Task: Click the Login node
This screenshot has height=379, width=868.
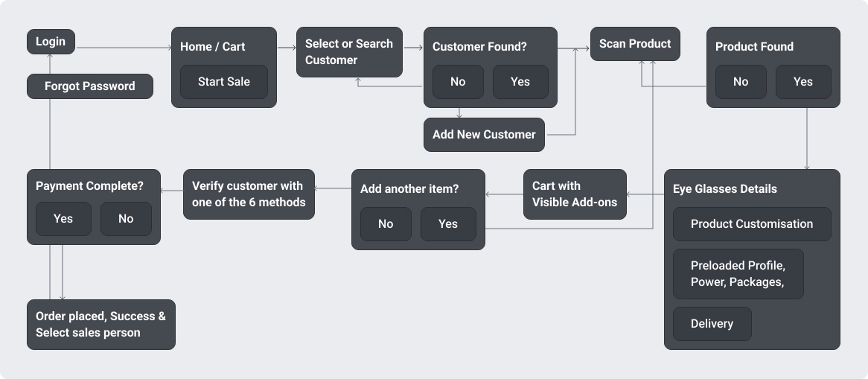Action: [x=51, y=42]
